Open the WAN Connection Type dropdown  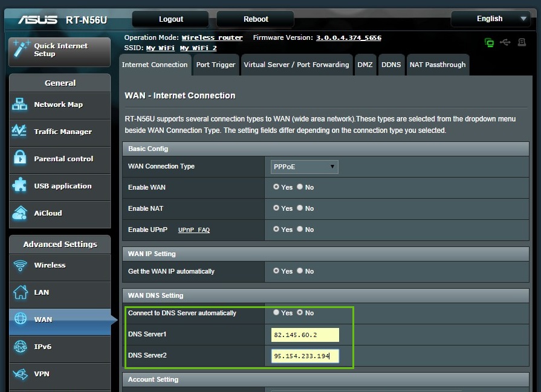304,167
